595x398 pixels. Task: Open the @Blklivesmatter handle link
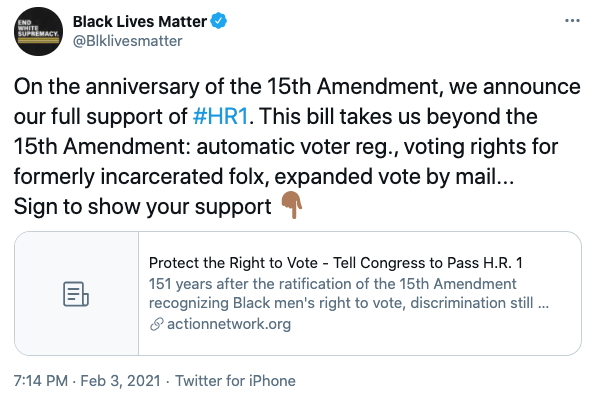click(x=128, y=41)
